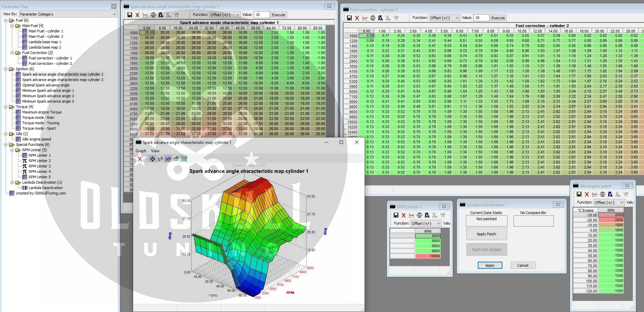Click the crosshair rotate icon in 3D graph toolbar

152,159
